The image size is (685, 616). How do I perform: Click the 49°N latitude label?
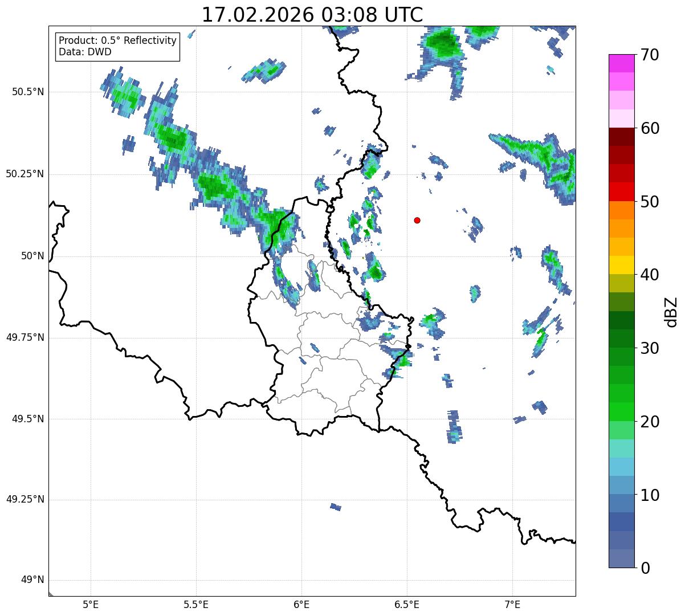coord(32,580)
